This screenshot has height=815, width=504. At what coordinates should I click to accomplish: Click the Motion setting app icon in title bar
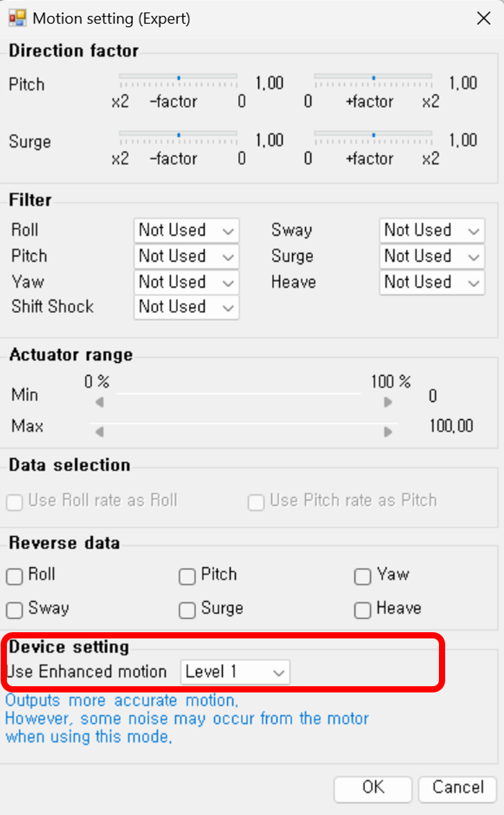click(17, 18)
